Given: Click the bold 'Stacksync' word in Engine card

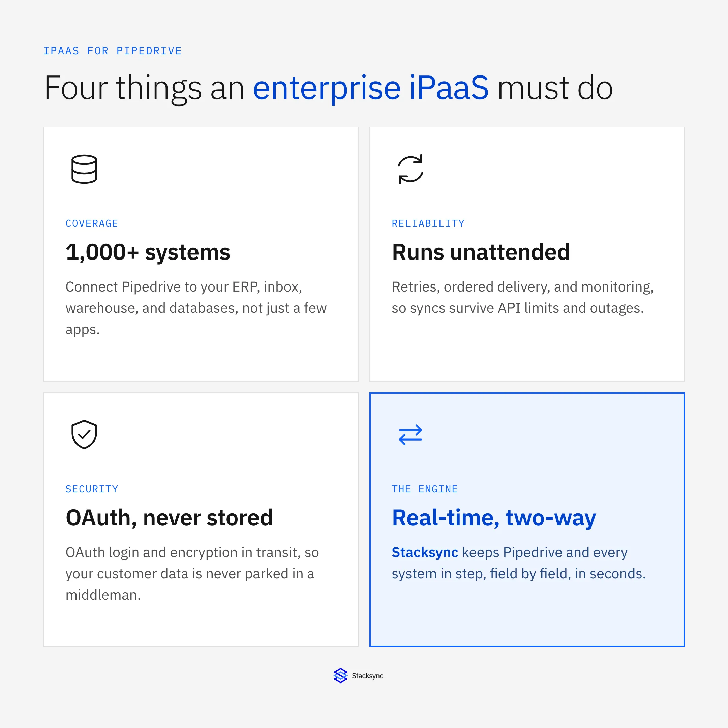Looking at the screenshot, I should click(x=425, y=552).
